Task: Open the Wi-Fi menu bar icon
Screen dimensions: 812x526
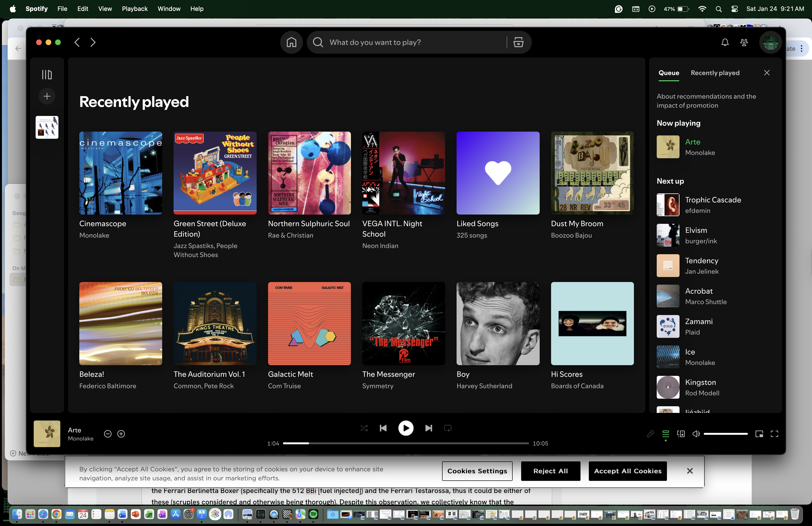Action: coord(702,9)
